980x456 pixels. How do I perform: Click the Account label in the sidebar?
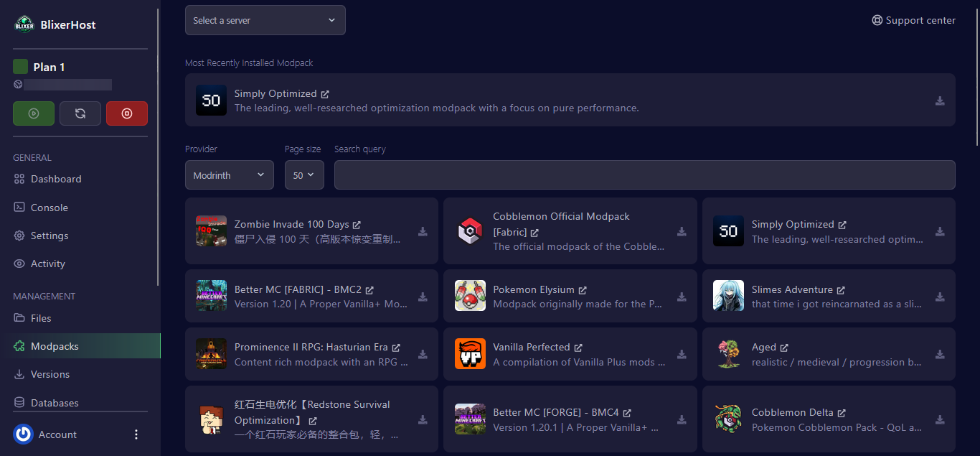point(57,434)
